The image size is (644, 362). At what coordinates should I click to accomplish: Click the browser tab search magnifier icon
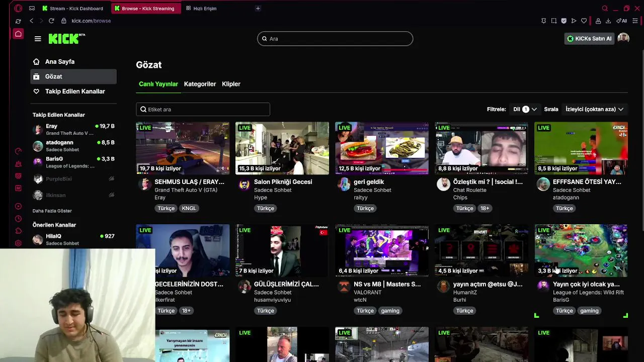[x=605, y=8]
